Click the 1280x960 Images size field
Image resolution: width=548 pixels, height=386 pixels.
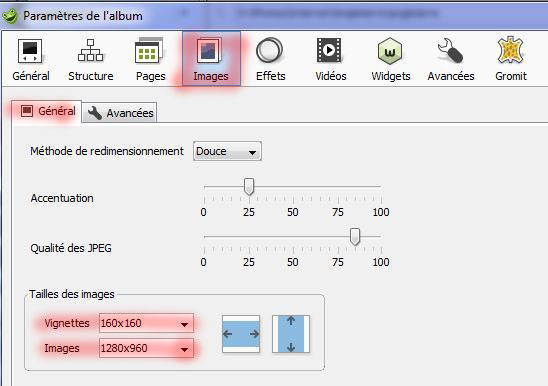click(x=146, y=348)
